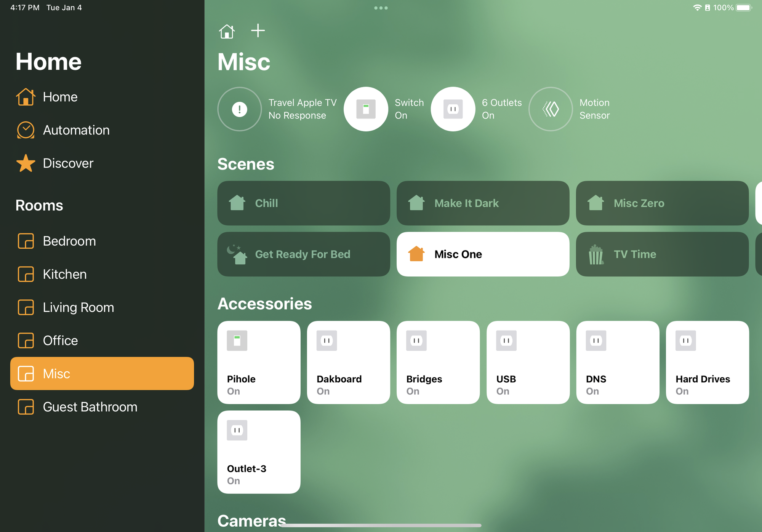Screen dimensions: 762x532
Task: Tap the Switch status circle icon
Action: pyautogui.click(x=366, y=109)
